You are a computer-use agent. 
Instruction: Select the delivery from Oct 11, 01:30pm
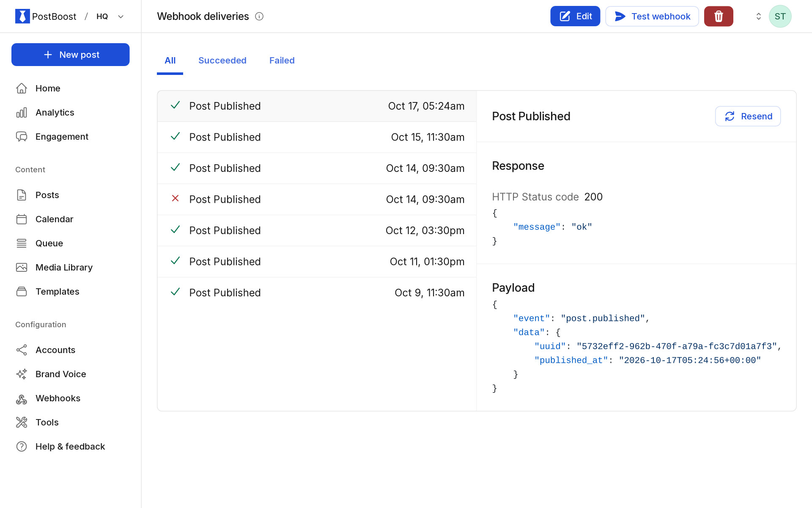(x=317, y=262)
